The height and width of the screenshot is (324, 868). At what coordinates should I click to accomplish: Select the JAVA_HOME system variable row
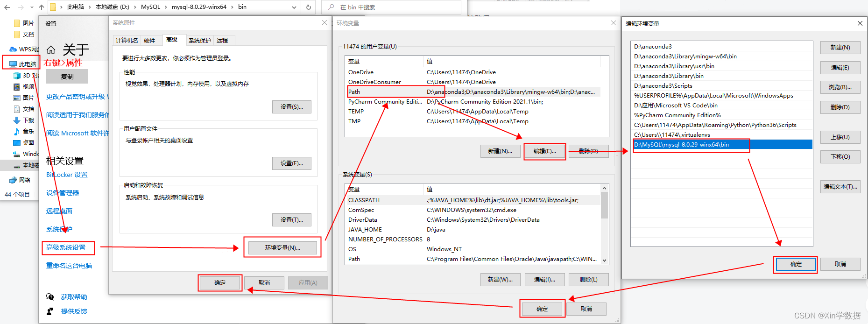point(473,230)
